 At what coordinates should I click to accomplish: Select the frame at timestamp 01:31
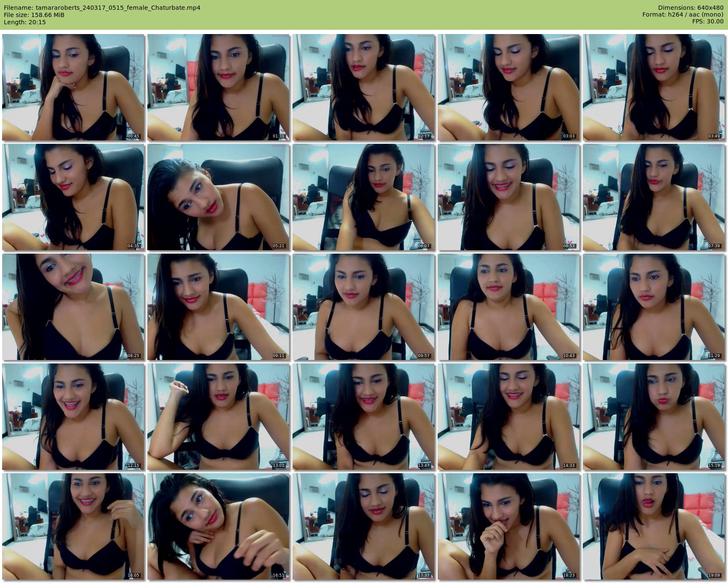(x=218, y=87)
